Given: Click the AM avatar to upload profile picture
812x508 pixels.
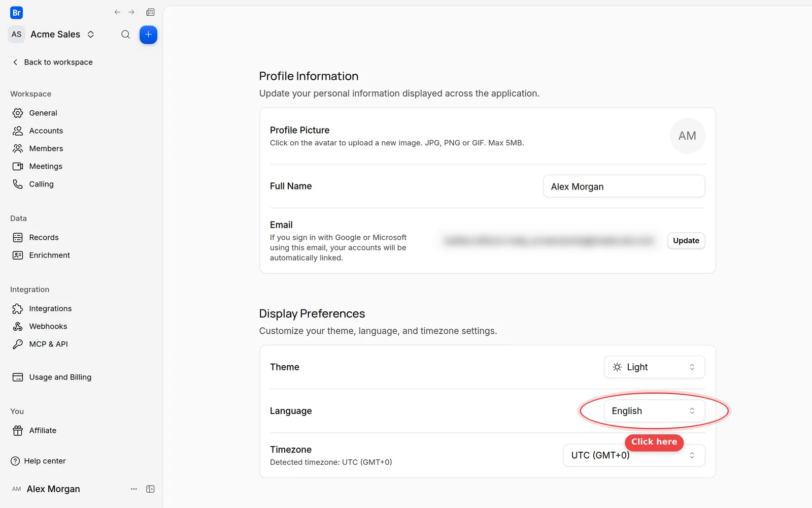Looking at the screenshot, I should [687, 136].
